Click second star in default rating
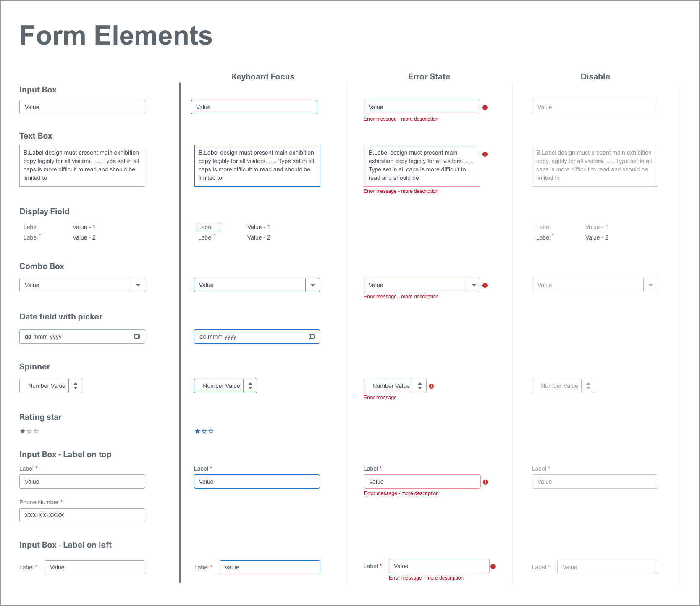700x606 pixels. (29, 431)
